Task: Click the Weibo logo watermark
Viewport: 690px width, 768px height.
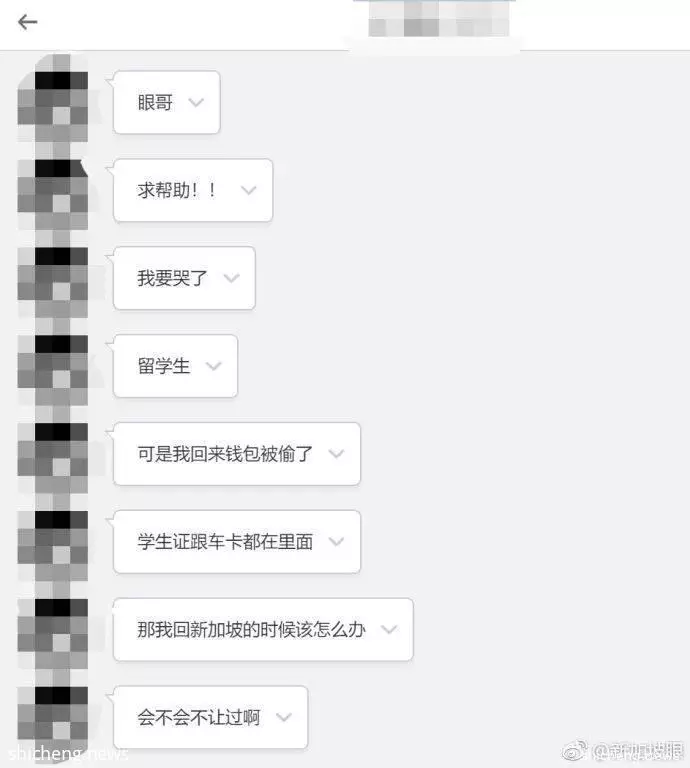Action: pos(576,750)
